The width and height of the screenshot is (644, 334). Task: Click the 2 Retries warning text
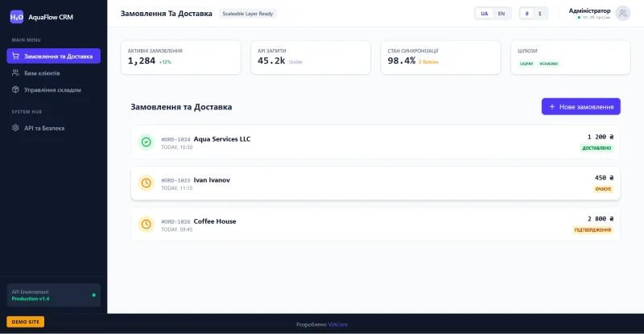428,62
